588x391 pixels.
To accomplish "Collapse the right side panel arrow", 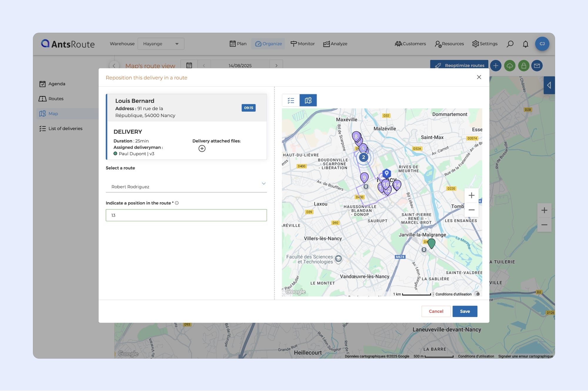I will point(549,85).
